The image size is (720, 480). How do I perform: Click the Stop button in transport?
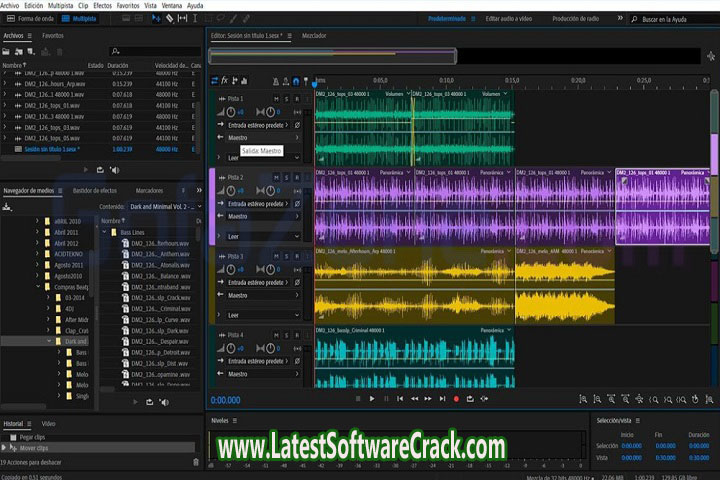click(358, 399)
